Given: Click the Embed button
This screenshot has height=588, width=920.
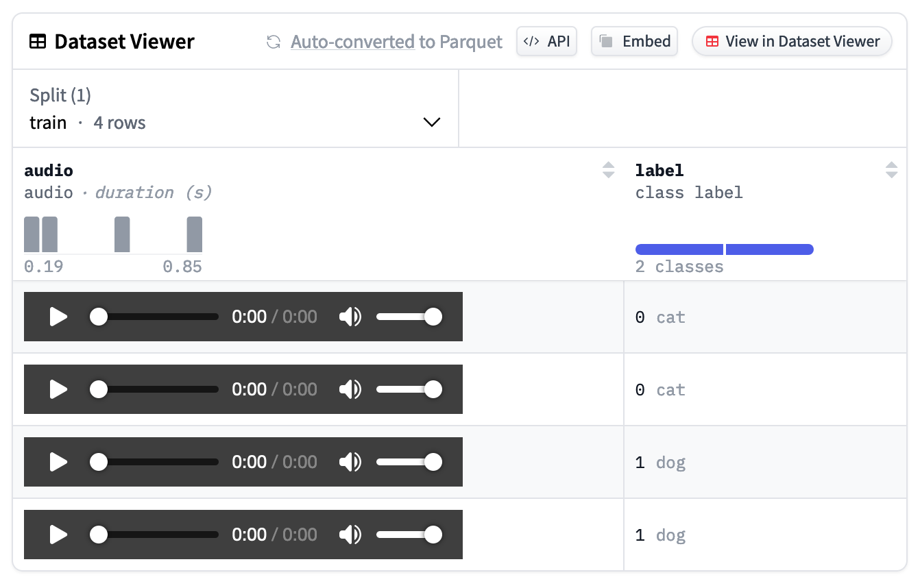Looking at the screenshot, I should click(x=634, y=41).
